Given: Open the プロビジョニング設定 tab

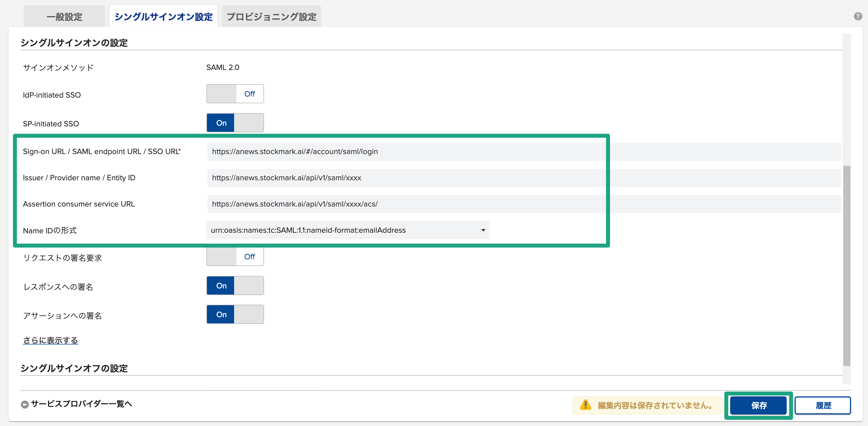Looking at the screenshot, I should pyautogui.click(x=271, y=17).
